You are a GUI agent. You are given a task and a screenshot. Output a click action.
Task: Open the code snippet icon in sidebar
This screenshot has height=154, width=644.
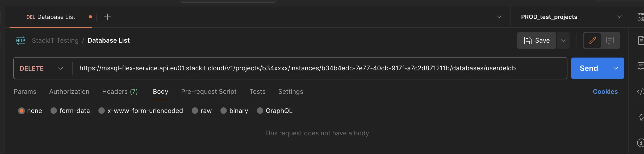[640, 92]
